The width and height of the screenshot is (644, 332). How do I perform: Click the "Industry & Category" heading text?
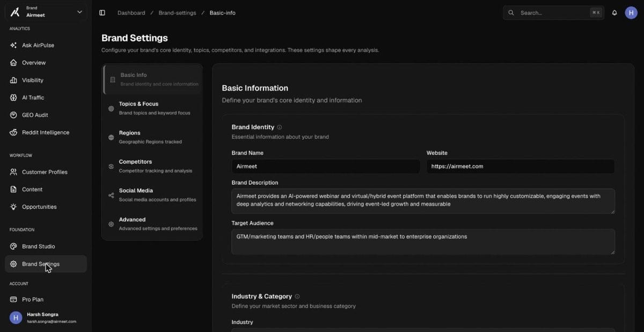tap(262, 297)
